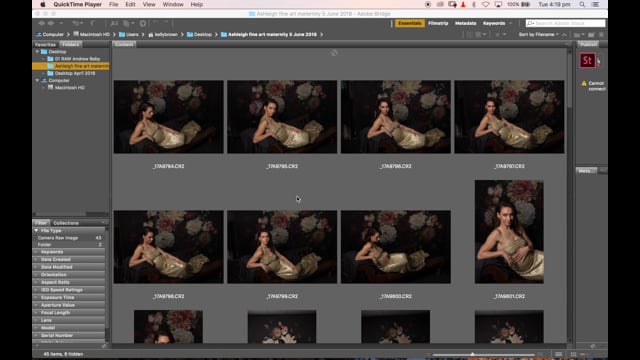Click the get photos from camera icon
Screen dimensions: 640x360
point(114,23)
